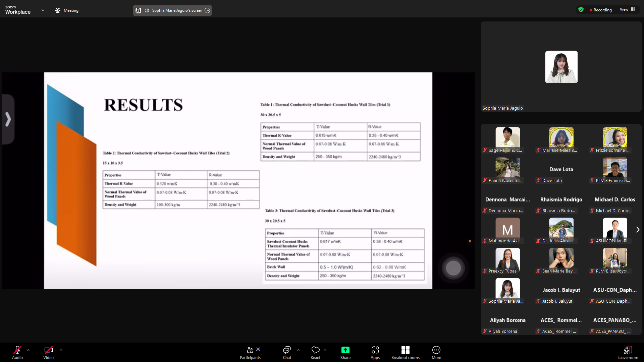Start Video camera

48,350
